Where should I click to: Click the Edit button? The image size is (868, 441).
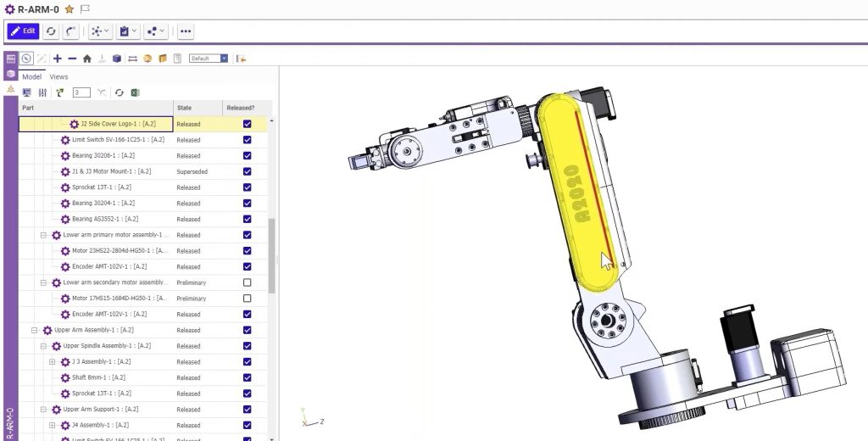click(23, 31)
